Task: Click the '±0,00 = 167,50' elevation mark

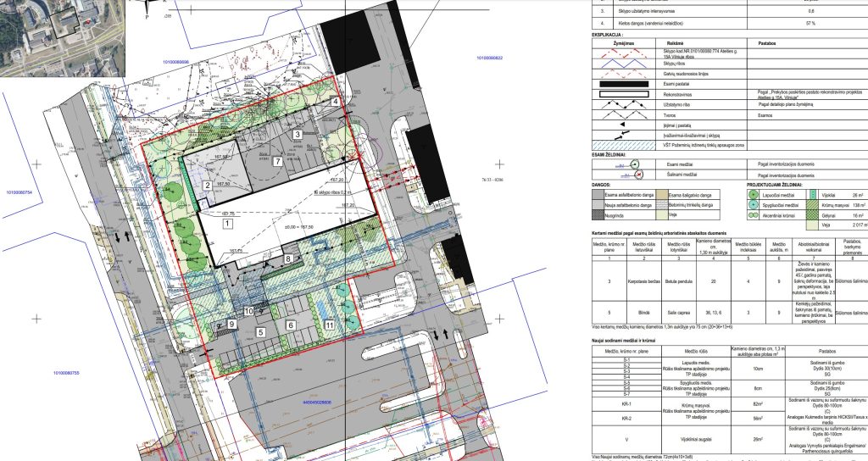Action: [x=299, y=227]
